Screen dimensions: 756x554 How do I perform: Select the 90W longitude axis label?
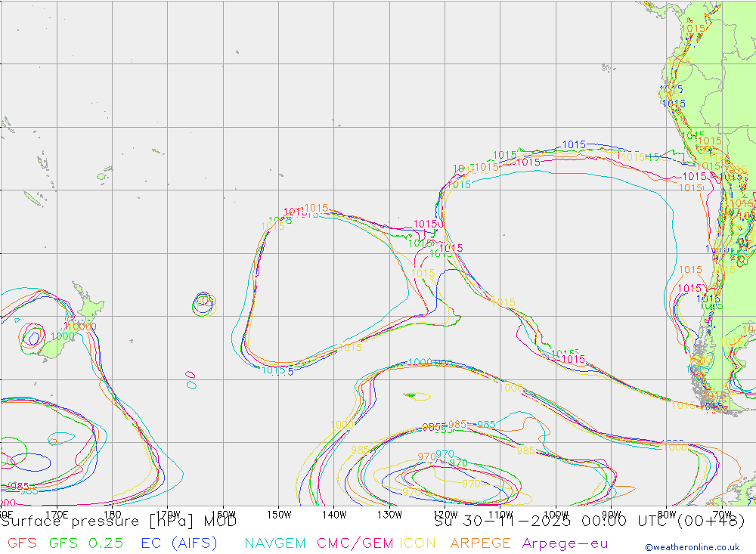click(612, 515)
